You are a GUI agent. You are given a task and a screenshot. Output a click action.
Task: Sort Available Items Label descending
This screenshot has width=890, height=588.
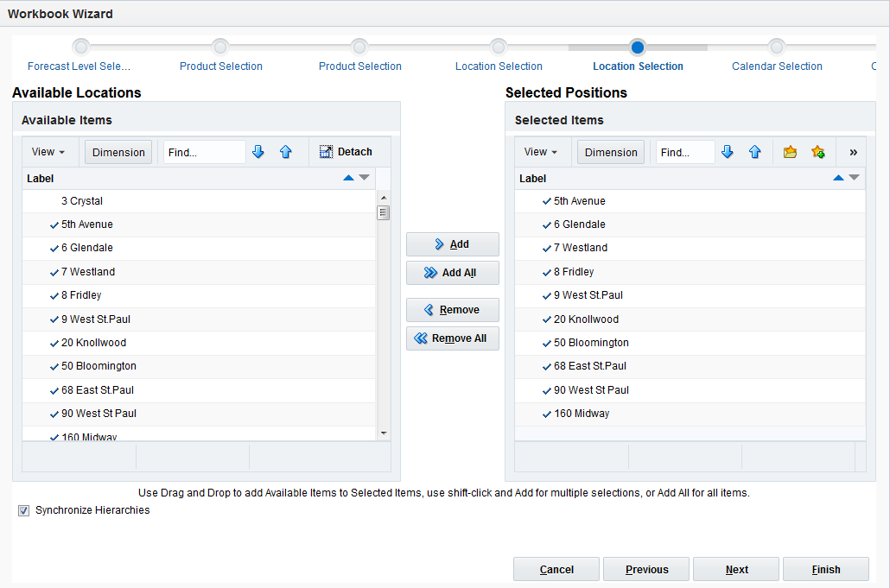coord(365,178)
